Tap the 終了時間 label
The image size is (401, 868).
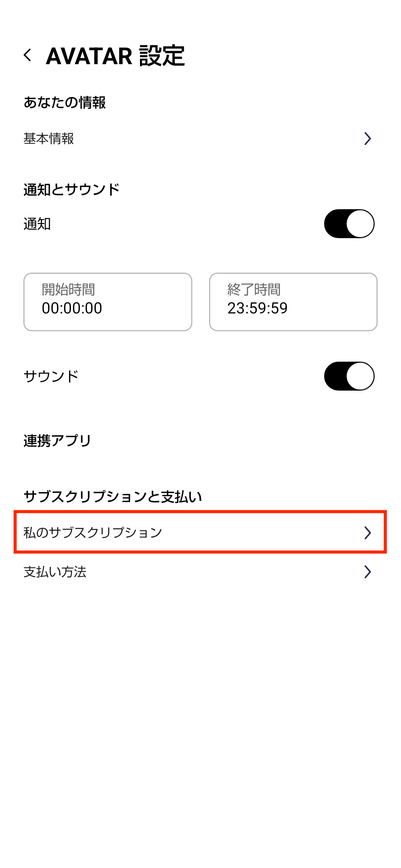254,289
